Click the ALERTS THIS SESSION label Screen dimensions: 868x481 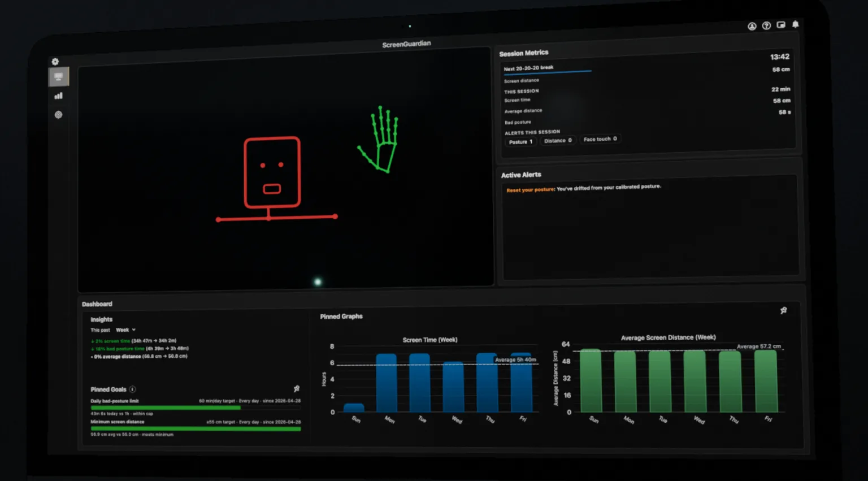click(x=532, y=132)
